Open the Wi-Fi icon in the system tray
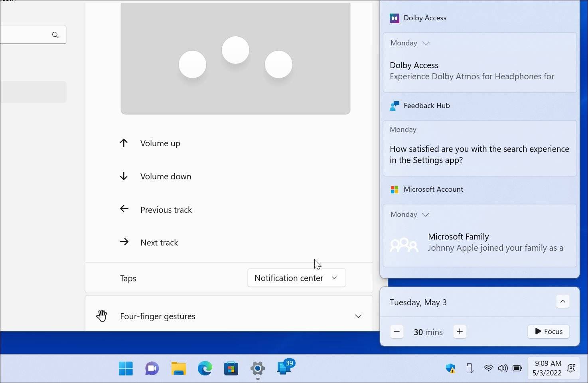The width and height of the screenshot is (588, 383). (489, 368)
